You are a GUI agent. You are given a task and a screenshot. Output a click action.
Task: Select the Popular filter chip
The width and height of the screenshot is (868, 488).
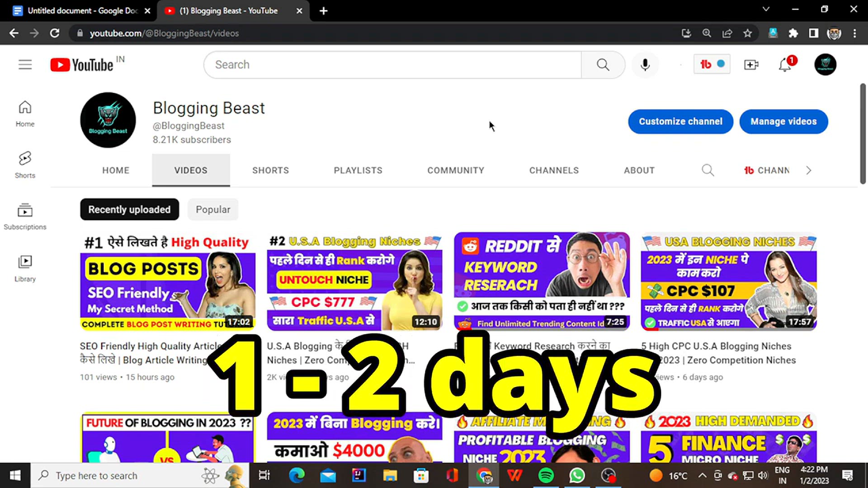[x=213, y=209]
